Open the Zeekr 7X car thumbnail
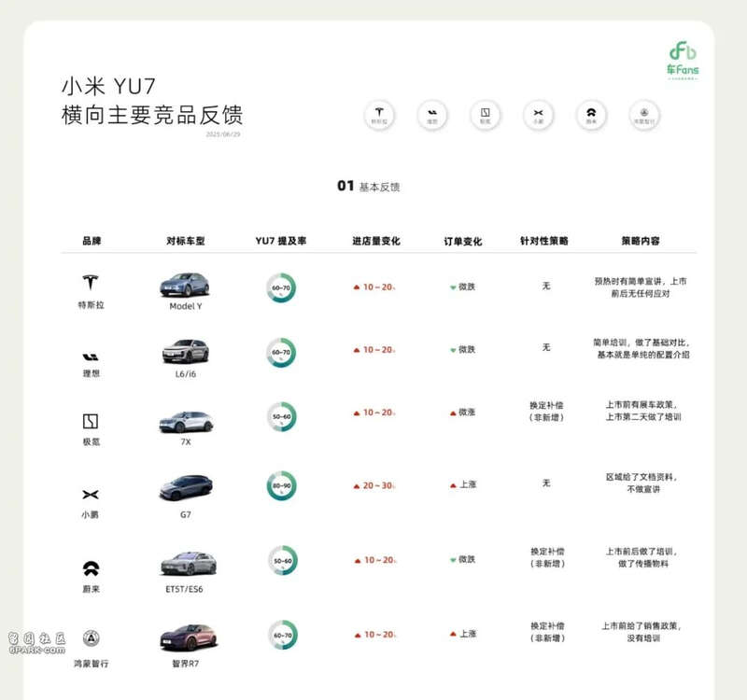 [186, 422]
